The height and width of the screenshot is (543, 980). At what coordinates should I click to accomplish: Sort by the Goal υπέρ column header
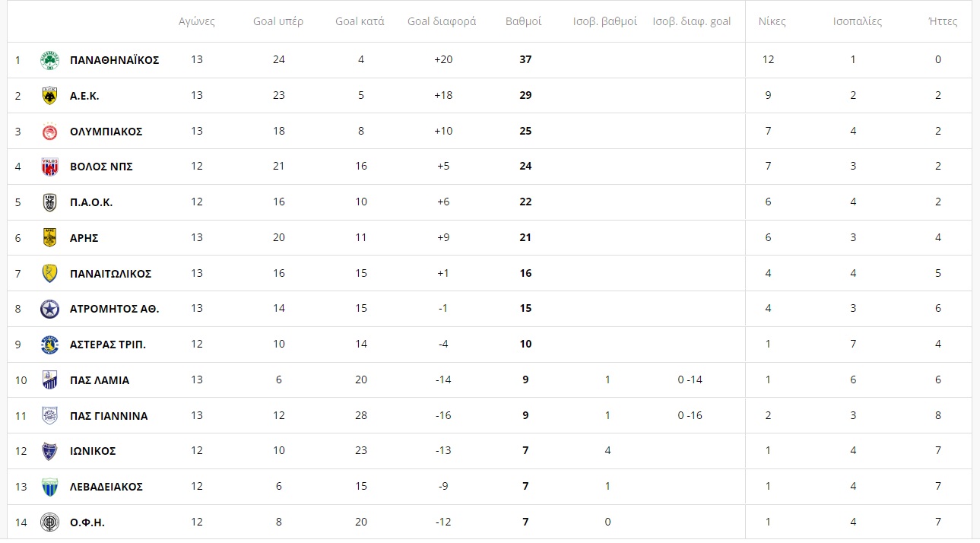(278, 21)
